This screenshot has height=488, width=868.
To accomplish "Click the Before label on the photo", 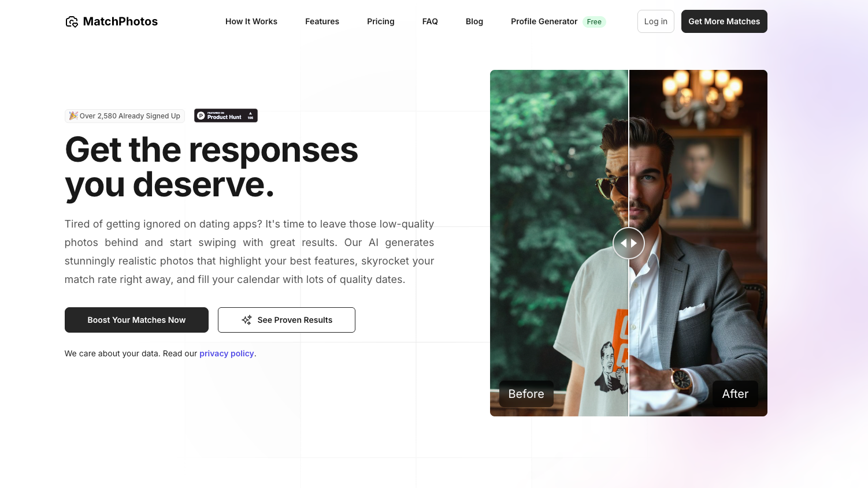I will pos(526,394).
